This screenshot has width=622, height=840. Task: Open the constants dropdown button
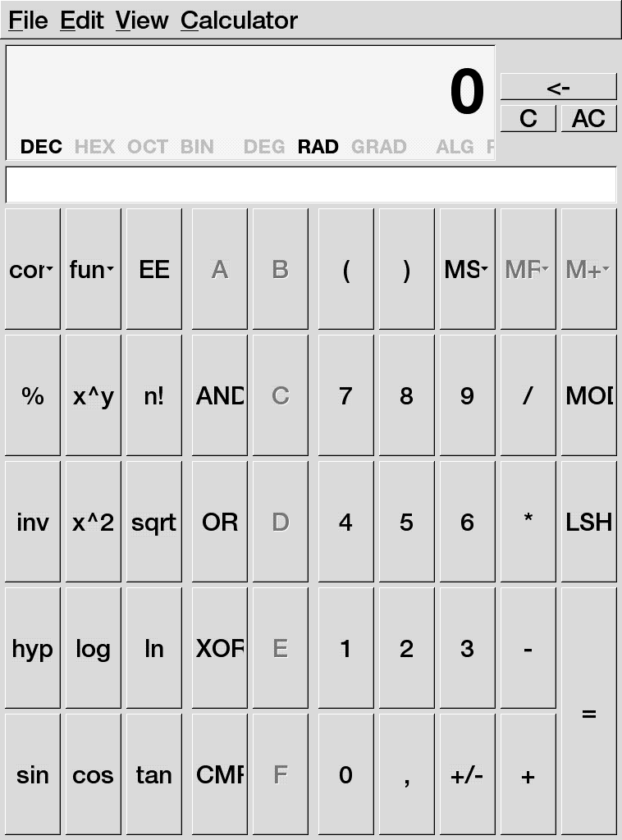tap(33, 269)
